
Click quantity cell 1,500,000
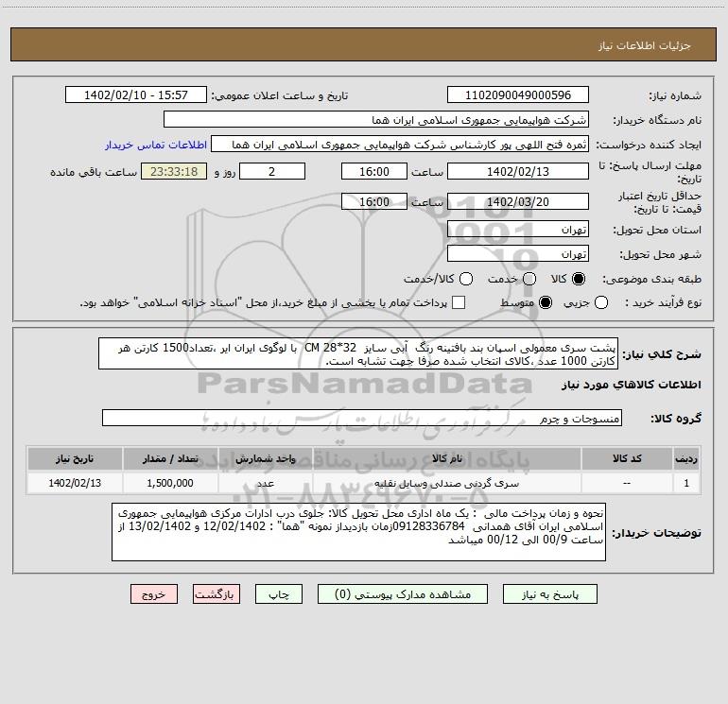point(170,483)
